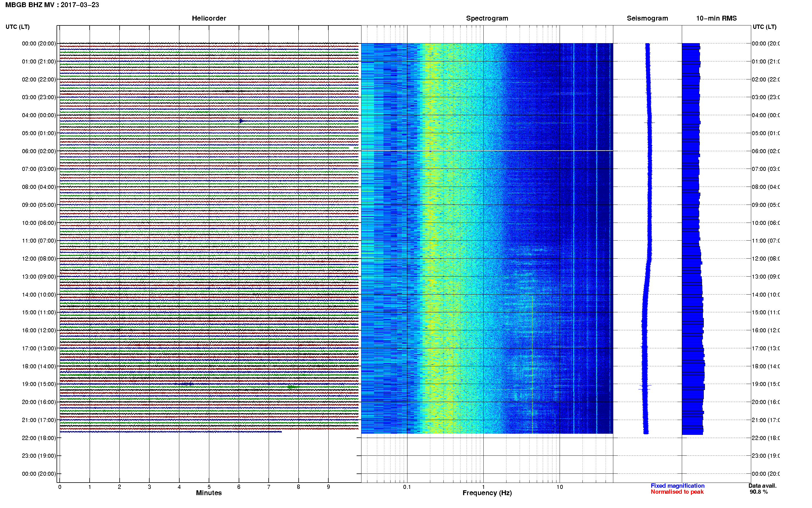Click the left time label '04:00 (00:00)'
The width and height of the screenshot is (812, 508).
click(x=39, y=115)
